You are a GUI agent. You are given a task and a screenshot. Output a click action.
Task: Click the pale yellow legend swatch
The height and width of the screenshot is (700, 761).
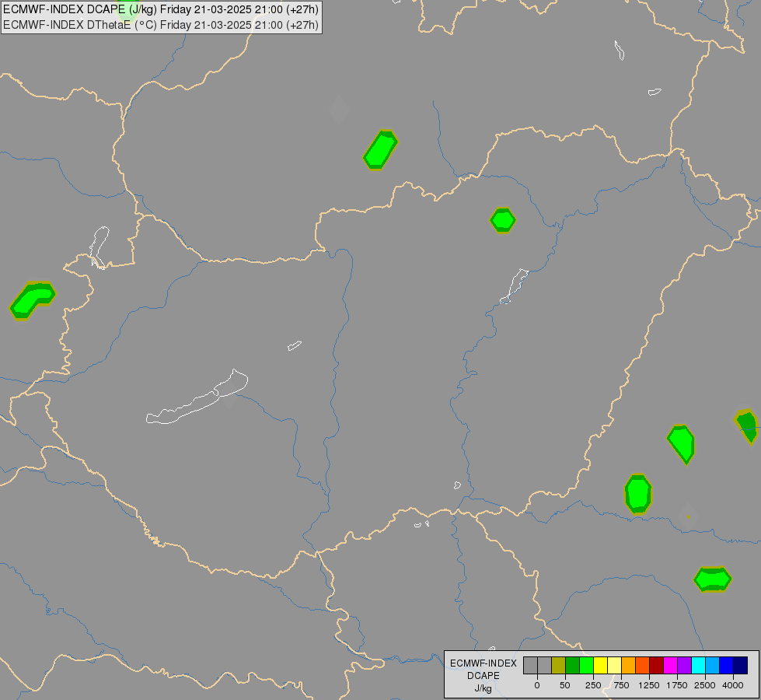pos(614,665)
